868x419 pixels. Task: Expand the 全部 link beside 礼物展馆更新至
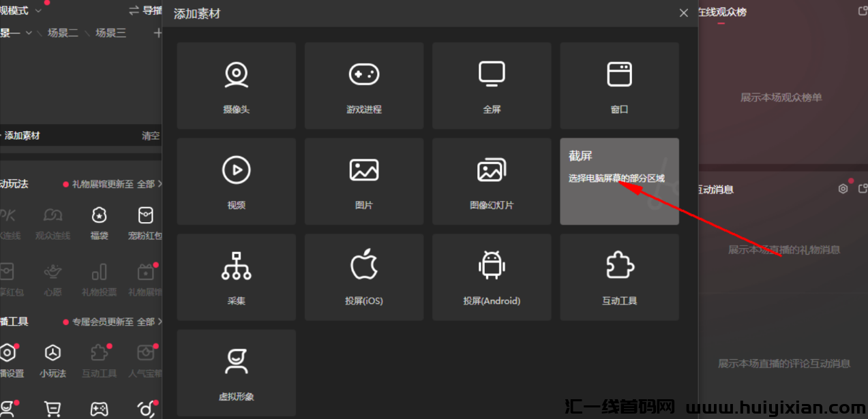150,184
